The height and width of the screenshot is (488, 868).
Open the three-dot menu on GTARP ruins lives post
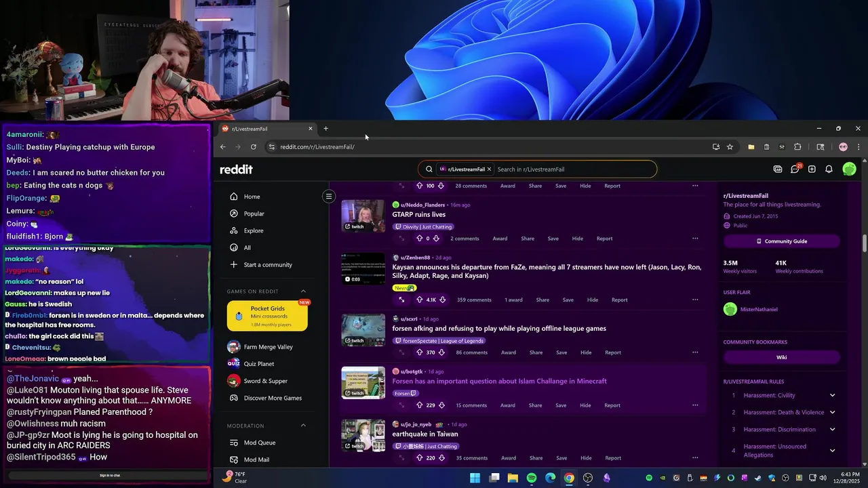[695, 239]
